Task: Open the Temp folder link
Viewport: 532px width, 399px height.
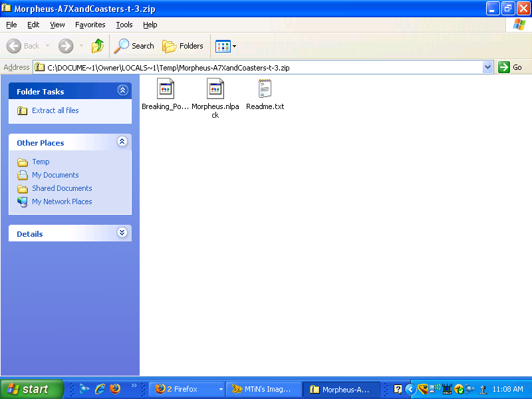Action: (41, 162)
